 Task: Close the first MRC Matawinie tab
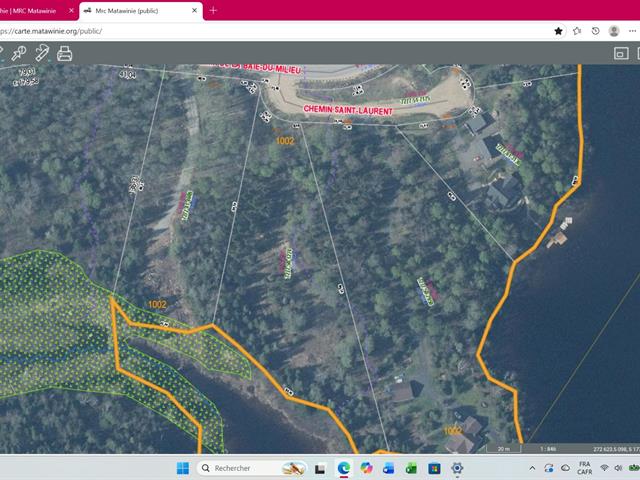71,11
